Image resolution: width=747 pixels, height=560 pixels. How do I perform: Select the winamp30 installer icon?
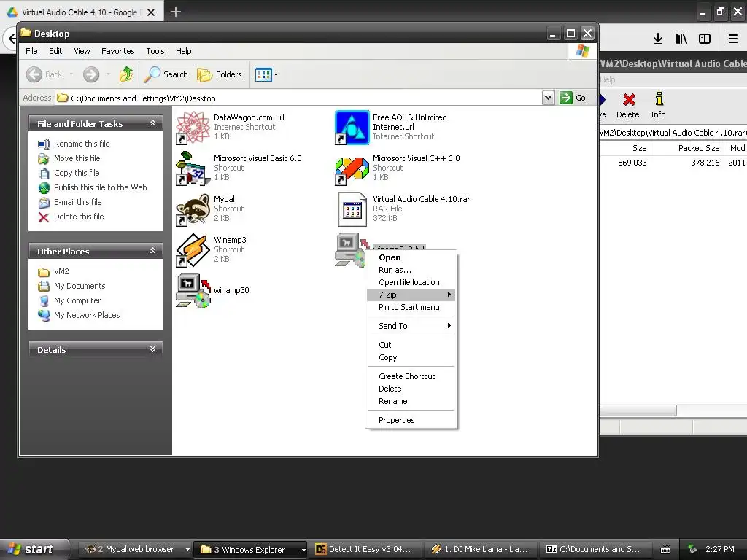tap(193, 290)
